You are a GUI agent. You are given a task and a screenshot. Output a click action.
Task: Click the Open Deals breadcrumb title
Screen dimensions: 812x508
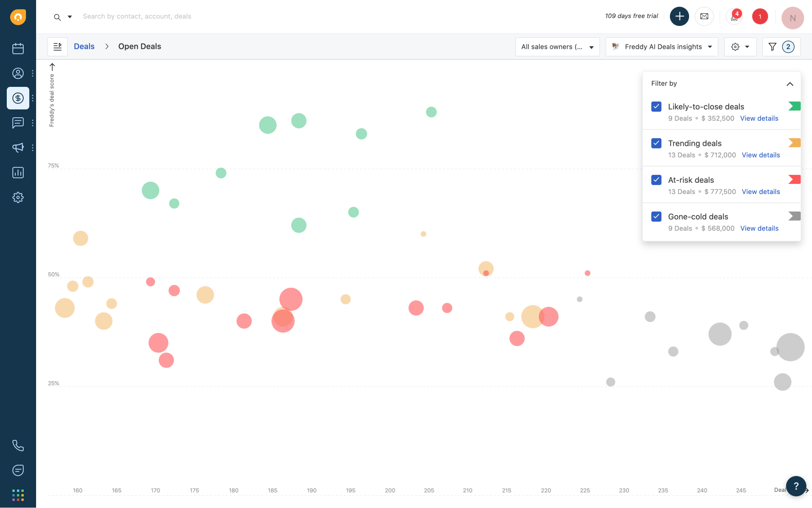pyautogui.click(x=139, y=47)
